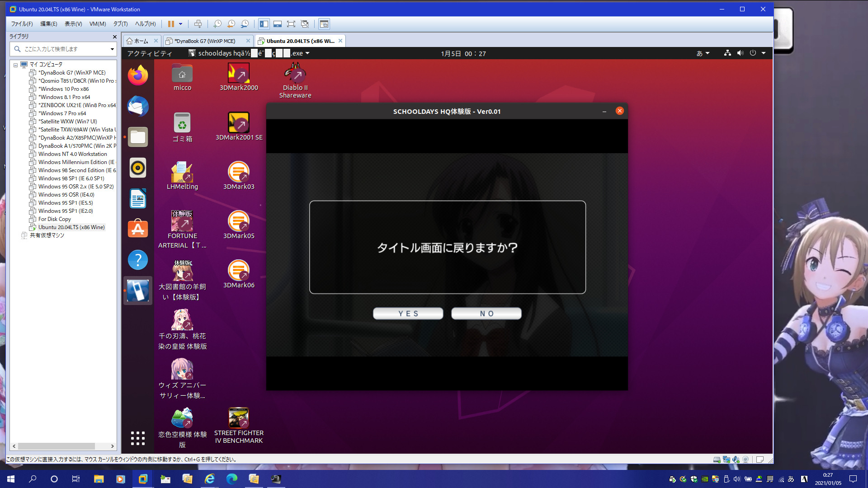The image size is (868, 488).
Task: Pause the VM with the orange pause icon
Action: pyautogui.click(x=171, y=24)
